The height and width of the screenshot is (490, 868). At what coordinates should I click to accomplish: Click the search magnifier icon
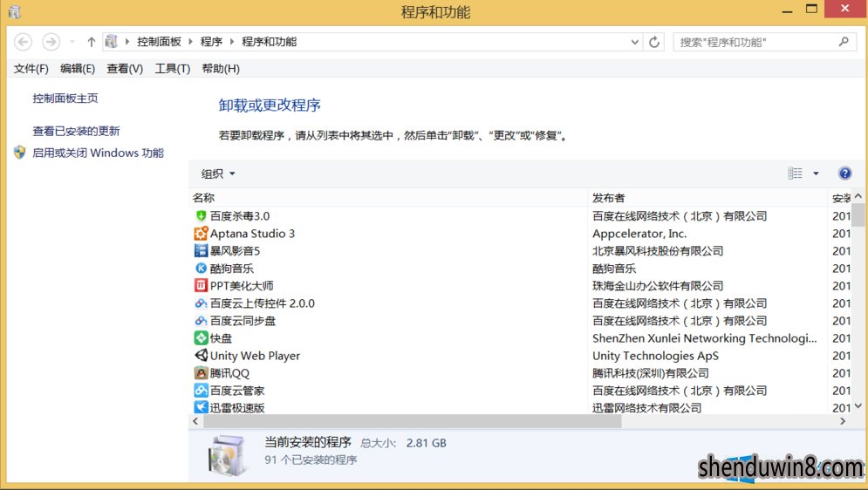pos(844,42)
